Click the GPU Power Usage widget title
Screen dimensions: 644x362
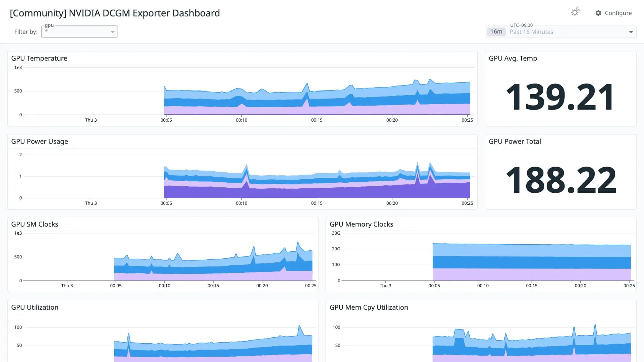click(x=40, y=141)
